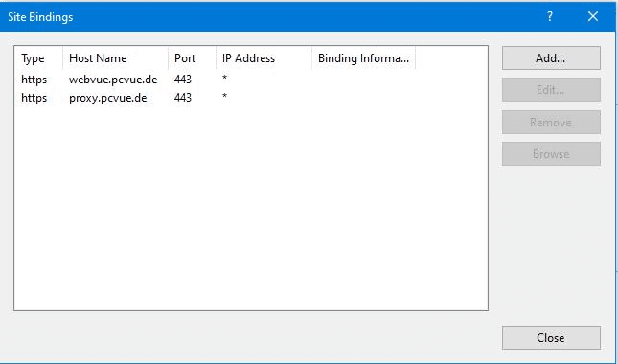Viewport: 618px width, 364px height.
Task: Click the Edit... button
Action: pos(551,90)
